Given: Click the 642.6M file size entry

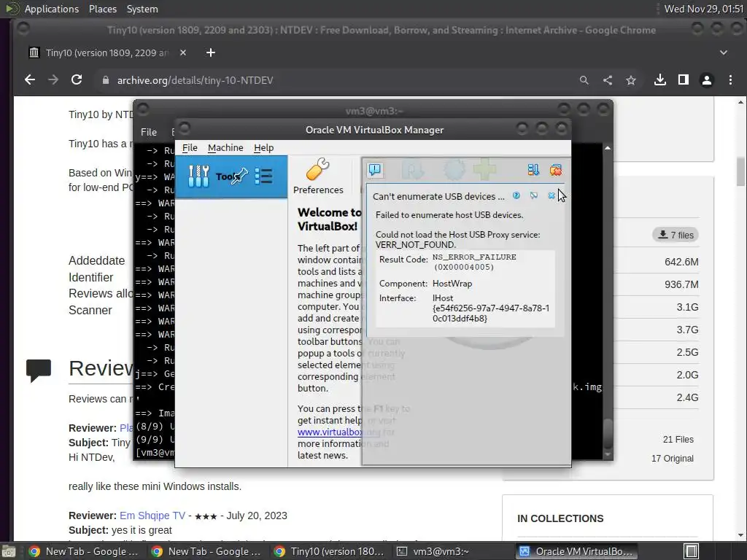Looking at the screenshot, I should point(681,262).
